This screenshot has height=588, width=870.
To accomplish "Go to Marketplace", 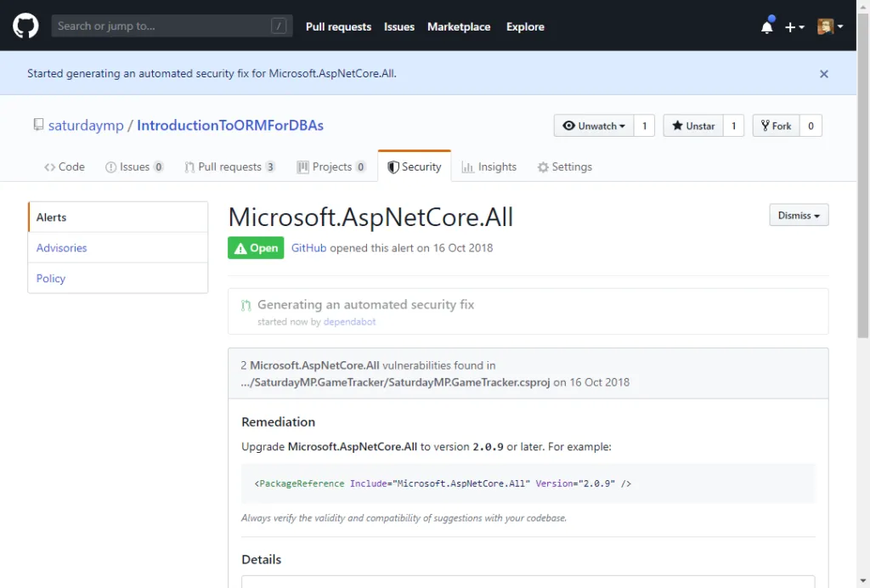I will point(459,26).
